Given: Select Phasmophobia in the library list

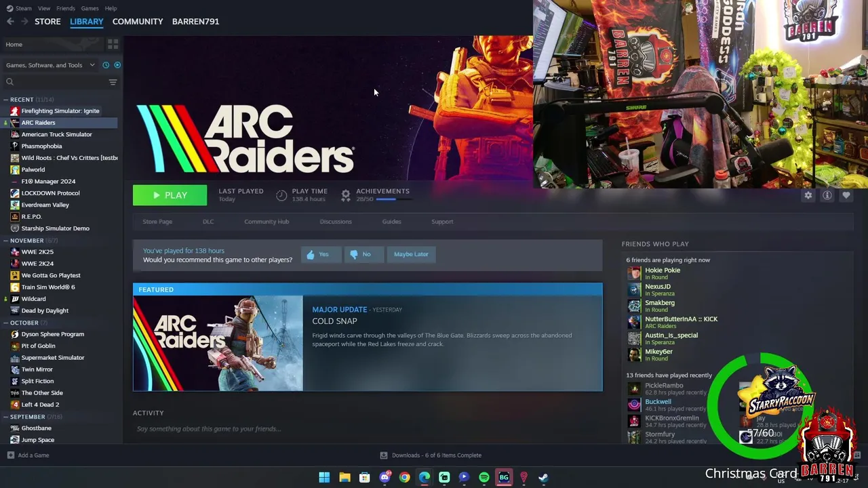Looking at the screenshot, I should (x=41, y=146).
